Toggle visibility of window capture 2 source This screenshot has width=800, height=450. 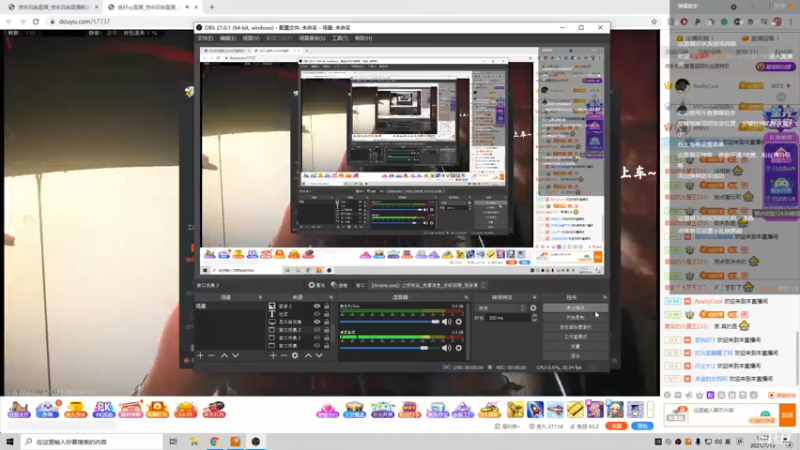(317, 338)
